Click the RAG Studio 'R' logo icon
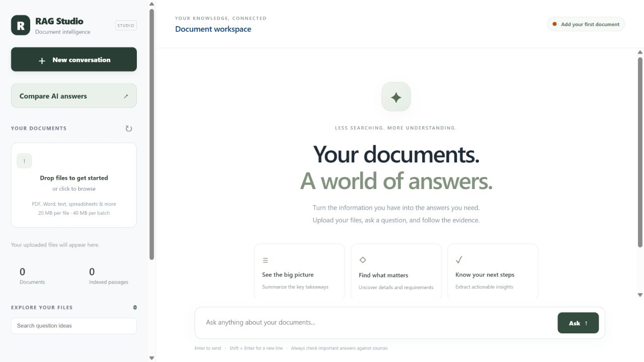The image size is (644, 362). pyautogui.click(x=21, y=25)
